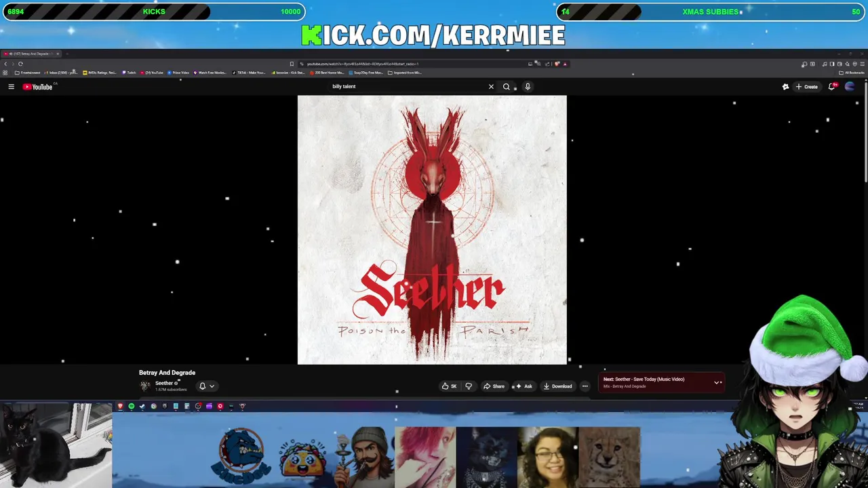Viewport: 868px width, 488px height.
Task: Clear the 'billy talent' search text
Action: click(491, 87)
